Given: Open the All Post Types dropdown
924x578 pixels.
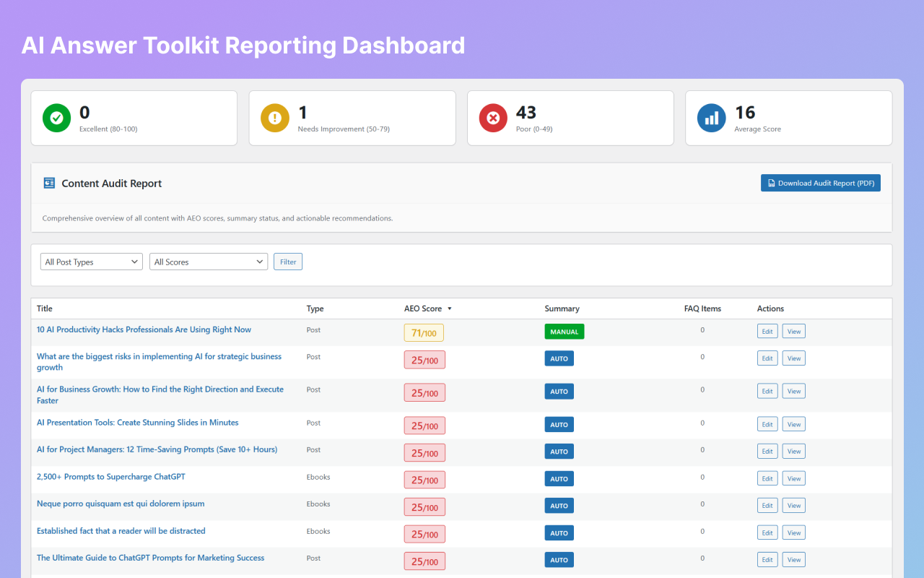Looking at the screenshot, I should [x=91, y=261].
